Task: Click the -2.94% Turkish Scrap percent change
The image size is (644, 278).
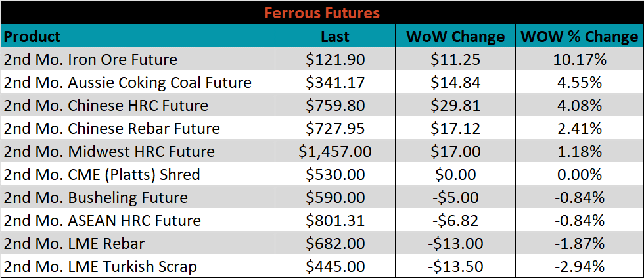Action: [580, 267]
